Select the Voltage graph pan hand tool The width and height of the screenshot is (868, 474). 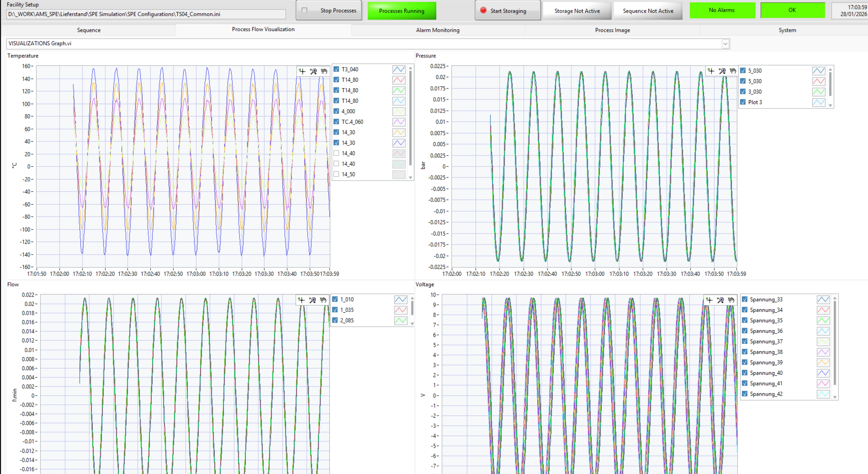(731, 300)
